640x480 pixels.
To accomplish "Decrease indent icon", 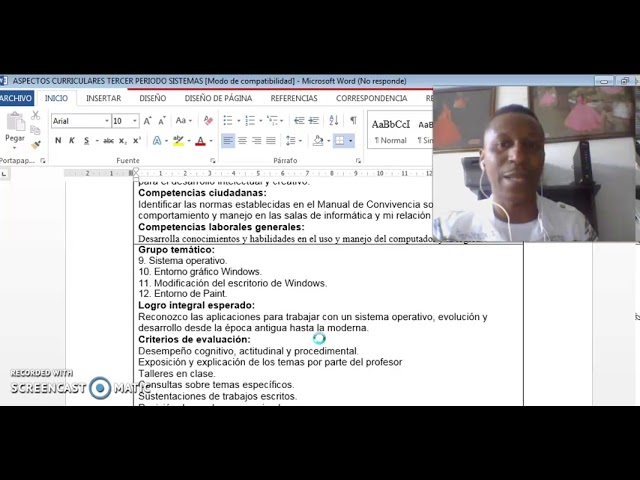I will click(299, 120).
